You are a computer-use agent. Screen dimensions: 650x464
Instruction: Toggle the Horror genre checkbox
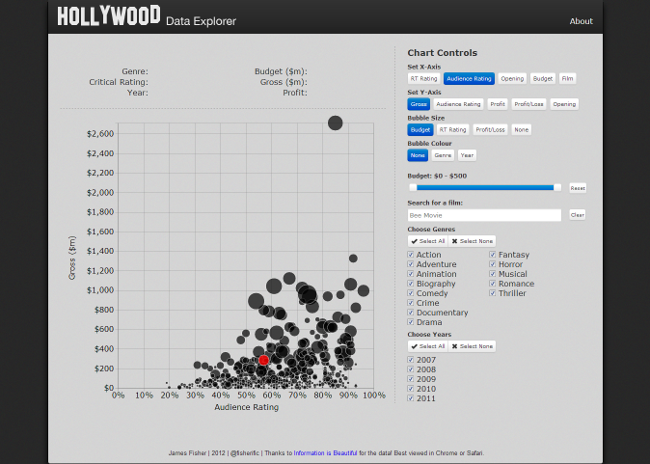click(x=492, y=264)
